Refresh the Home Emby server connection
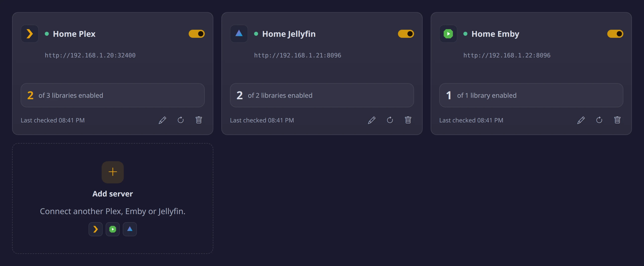 coord(599,120)
